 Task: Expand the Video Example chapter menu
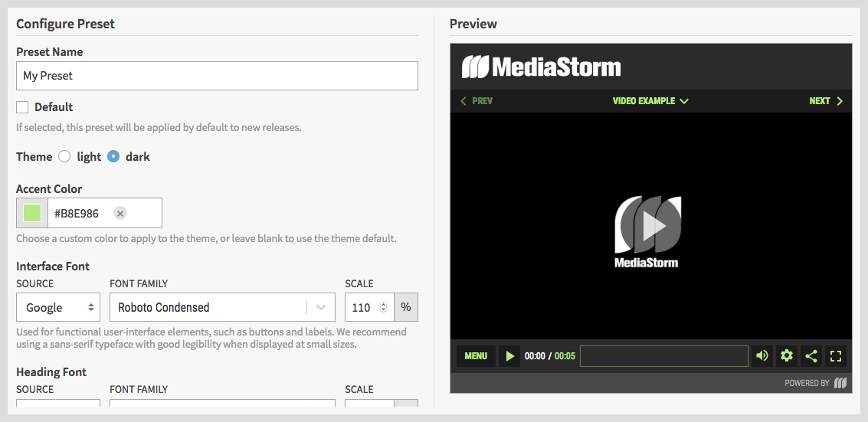pos(650,101)
